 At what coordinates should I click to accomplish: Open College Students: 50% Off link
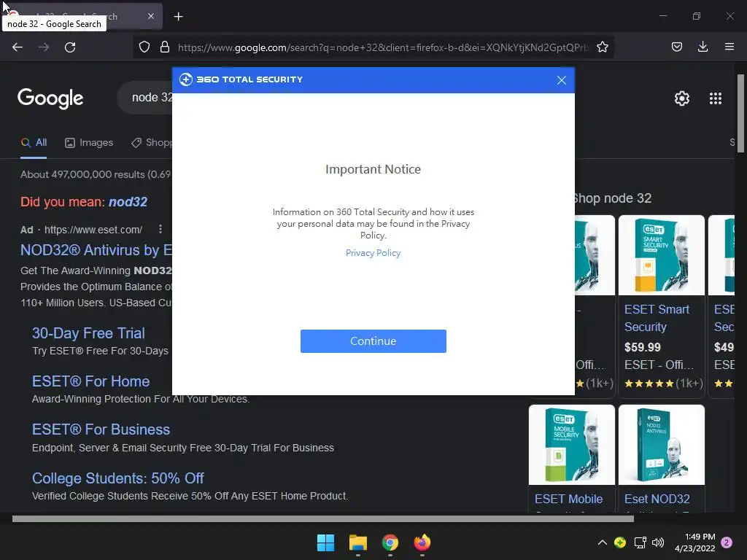coord(117,478)
